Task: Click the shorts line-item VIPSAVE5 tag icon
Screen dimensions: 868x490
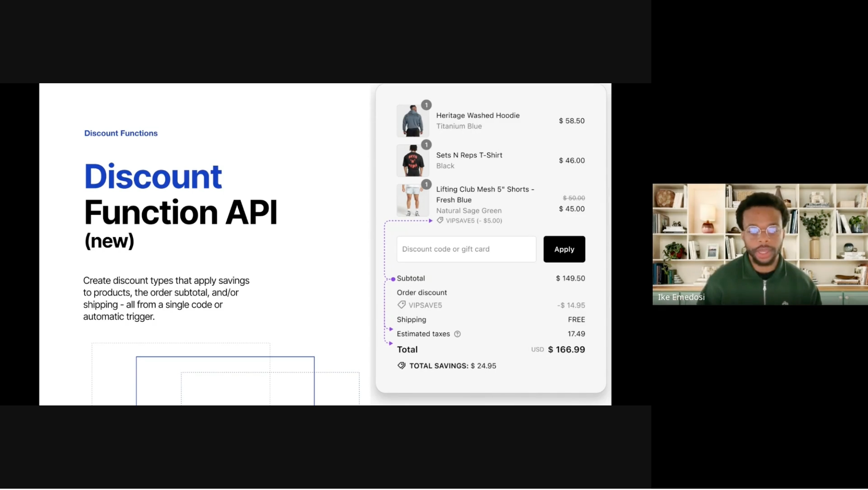Action: point(440,221)
